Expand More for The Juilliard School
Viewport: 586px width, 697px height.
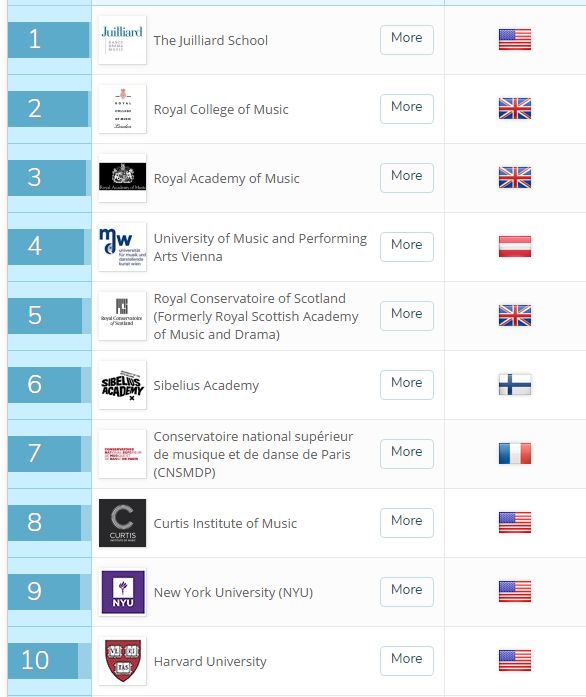pyautogui.click(x=407, y=40)
